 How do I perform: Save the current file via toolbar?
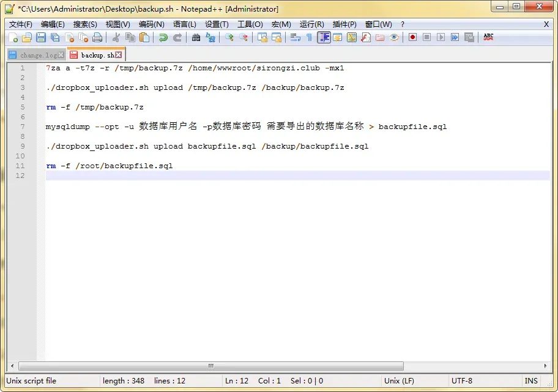coord(41,37)
